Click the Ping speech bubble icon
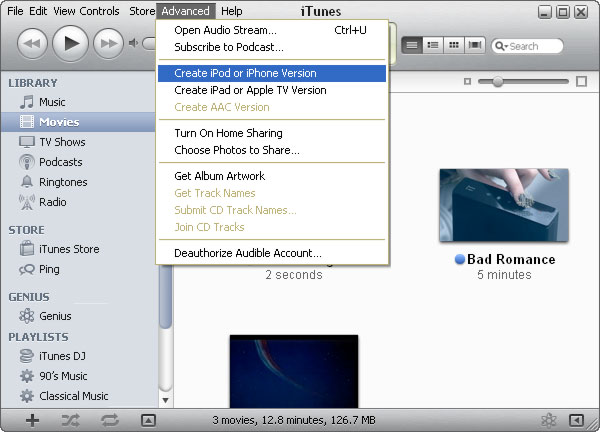600x432 pixels. click(26, 269)
